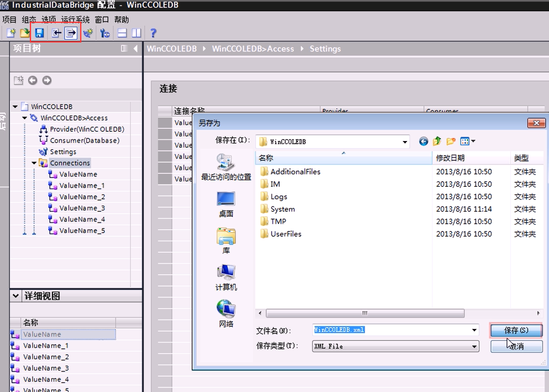This screenshot has width=549, height=392.
Task: Click the vertical split window icon
Action: coord(137,33)
